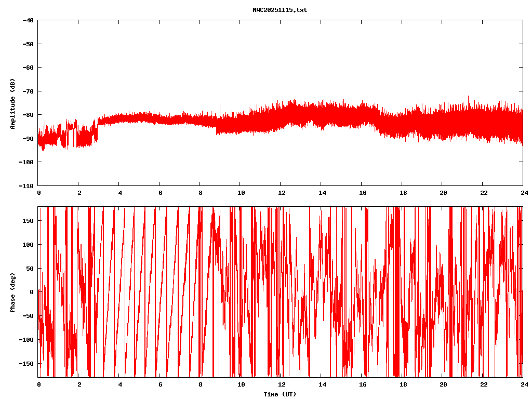
Task: Select hour 4 under the amplitude plot
Action: [x=119, y=193]
